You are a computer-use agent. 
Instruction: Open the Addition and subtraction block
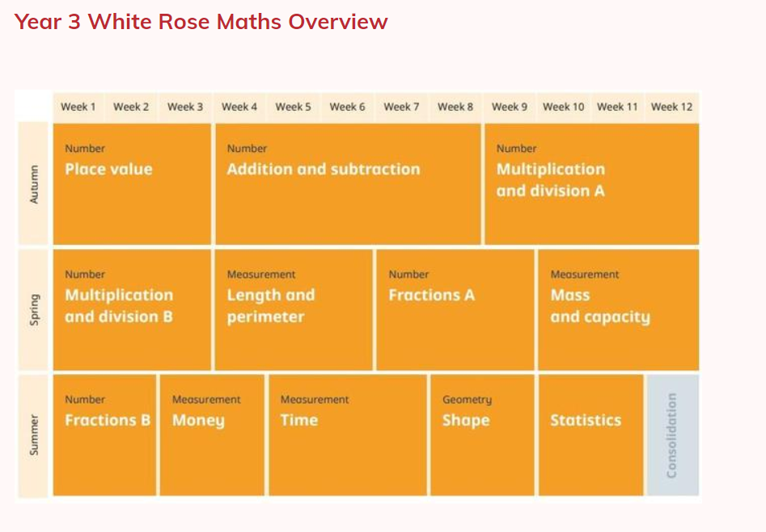coord(348,184)
